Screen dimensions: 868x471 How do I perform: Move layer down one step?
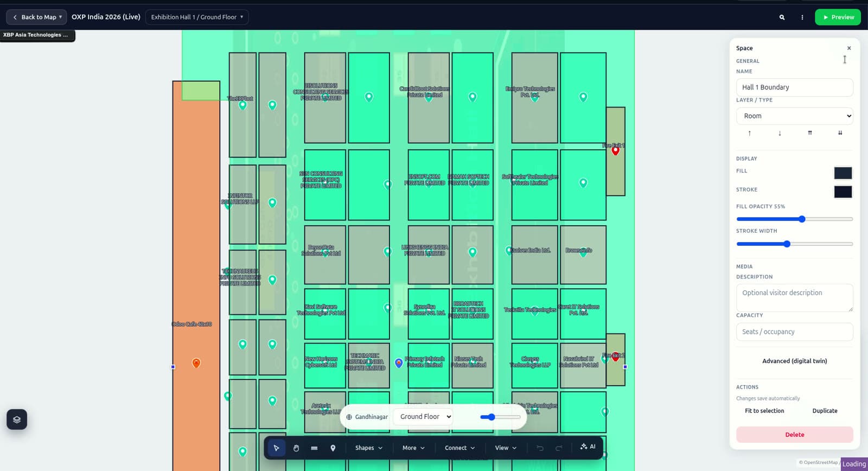point(780,133)
